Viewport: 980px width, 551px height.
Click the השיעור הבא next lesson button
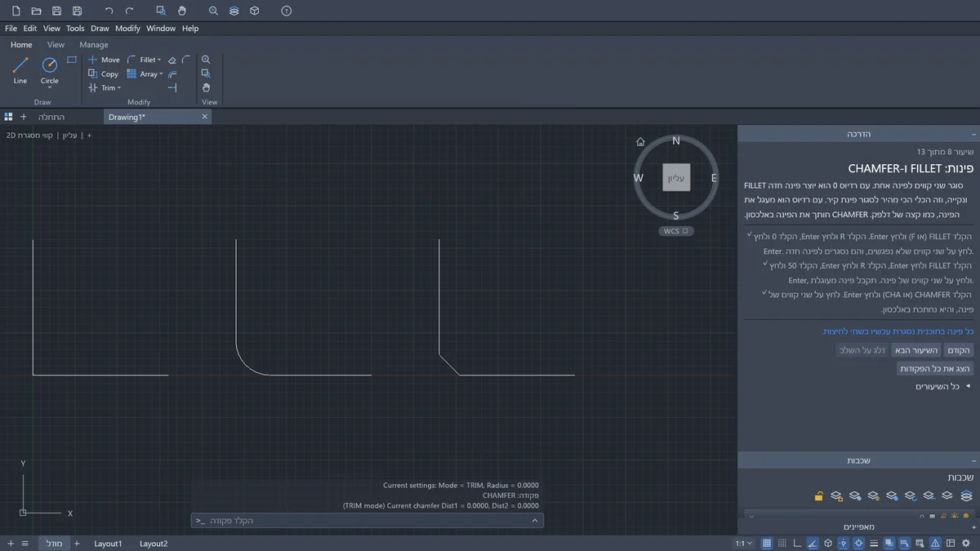click(916, 350)
